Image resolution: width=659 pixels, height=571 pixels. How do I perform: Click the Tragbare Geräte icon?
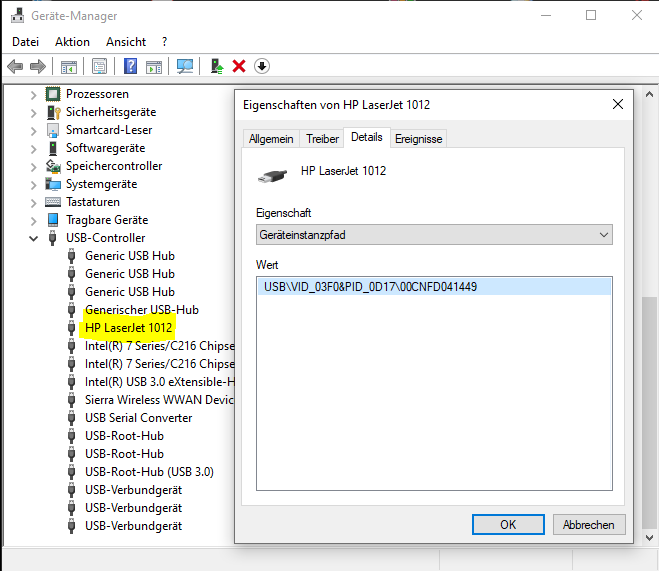tap(53, 220)
